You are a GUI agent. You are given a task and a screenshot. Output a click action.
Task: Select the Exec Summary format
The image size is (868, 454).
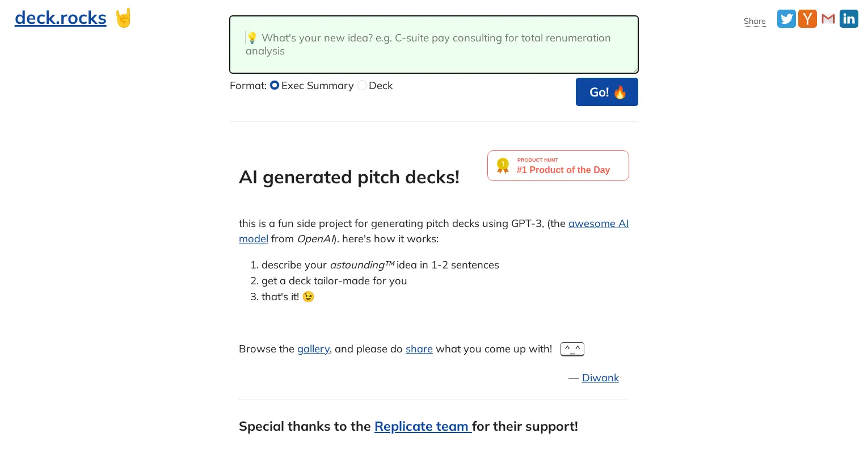[275, 85]
